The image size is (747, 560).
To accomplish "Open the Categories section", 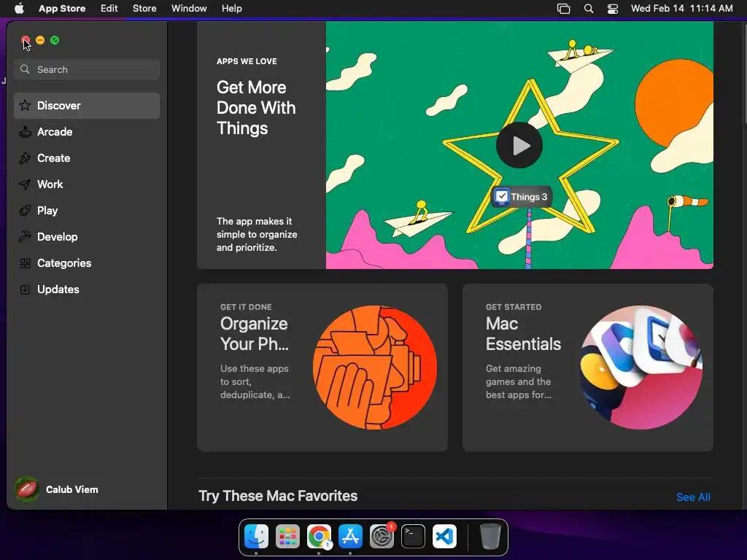I will click(x=87, y=262).
